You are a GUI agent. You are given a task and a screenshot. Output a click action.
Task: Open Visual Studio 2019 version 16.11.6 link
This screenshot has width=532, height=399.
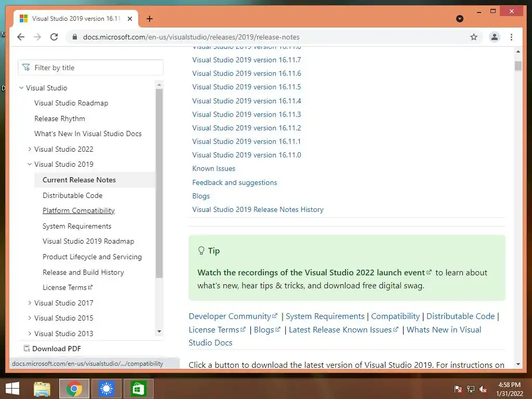(x=247, y=73)
